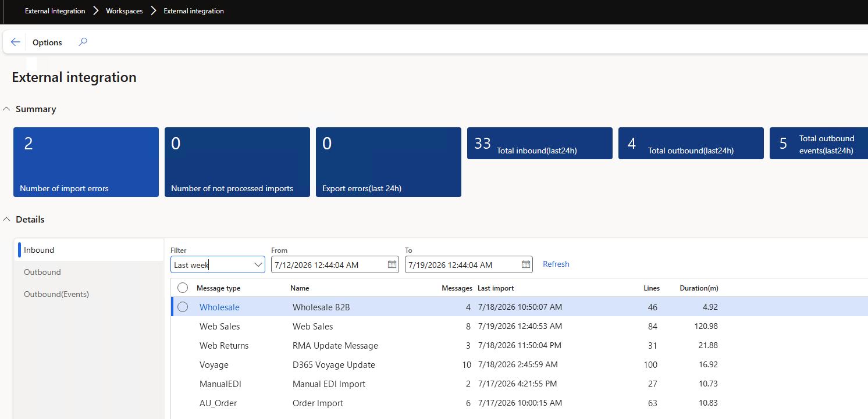This screenshot has width=868, height=419.
Task: Switch to the Inbound tab
Action: coord(89,250)
